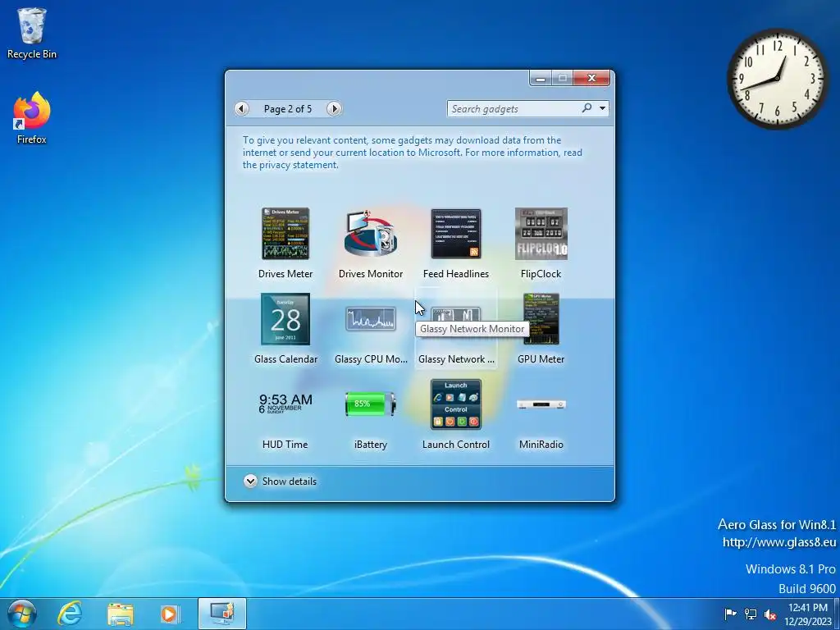Launch Internet Explorer from taskbar
840x630 pixels.
[70, 614]
